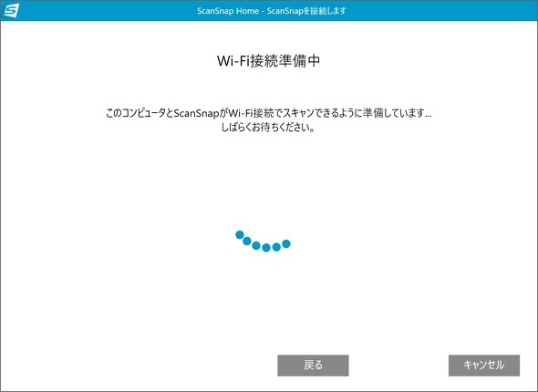
Task: Click the しばらくお待ちください message text
Action: (268, 128)
